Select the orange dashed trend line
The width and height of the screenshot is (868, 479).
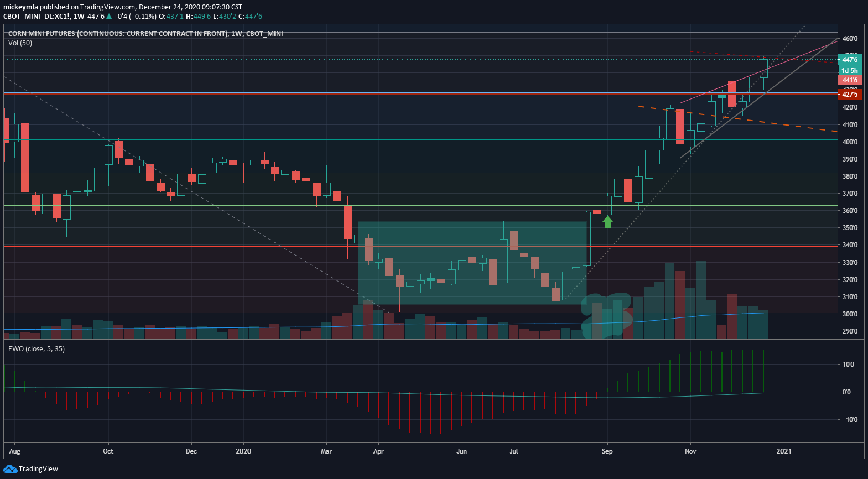(x=737, y=118)
